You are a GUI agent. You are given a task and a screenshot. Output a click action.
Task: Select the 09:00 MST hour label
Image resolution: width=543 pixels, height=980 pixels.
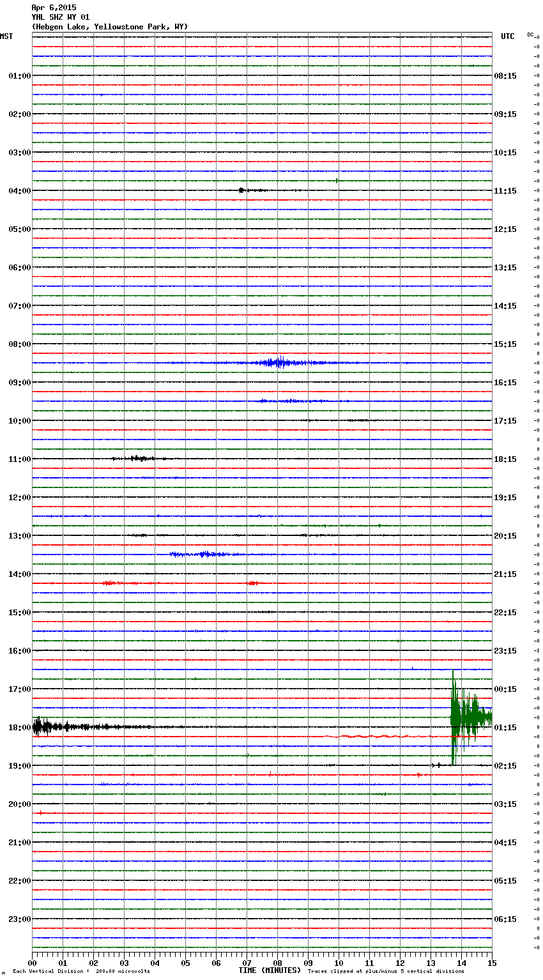[20, 383]
